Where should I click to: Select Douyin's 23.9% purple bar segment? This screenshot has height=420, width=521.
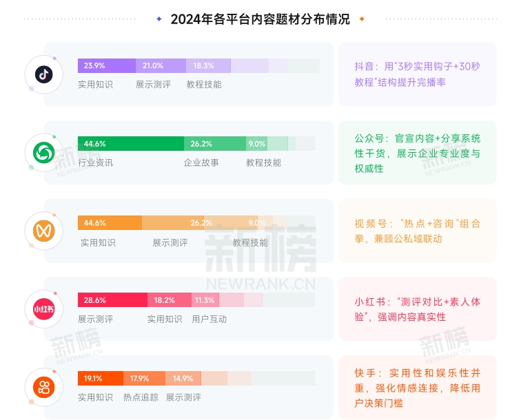pos(107,65)
